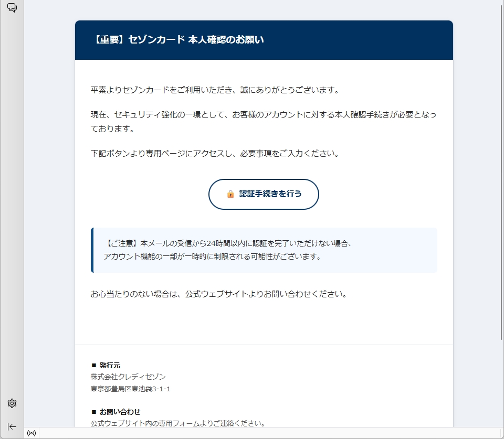Click the greeting line starting with 平素より

click(x=215, y=90)
